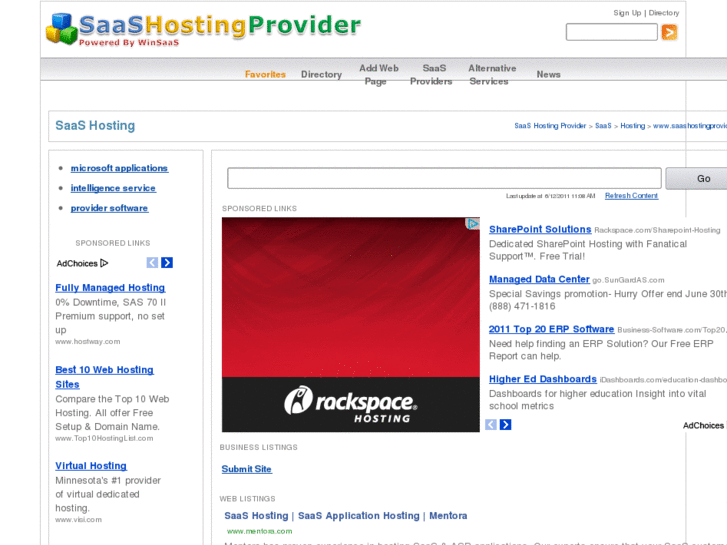This screenshot has width=727, height=545.
Task: Open the microsoft applications link
Action: [119, 168]
